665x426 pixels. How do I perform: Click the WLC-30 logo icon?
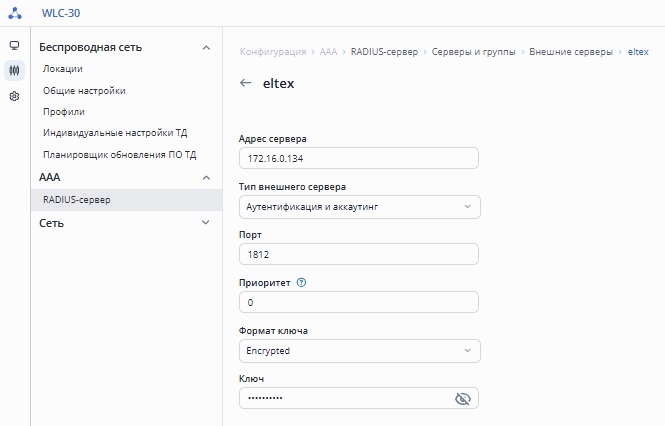pos(14,13)
